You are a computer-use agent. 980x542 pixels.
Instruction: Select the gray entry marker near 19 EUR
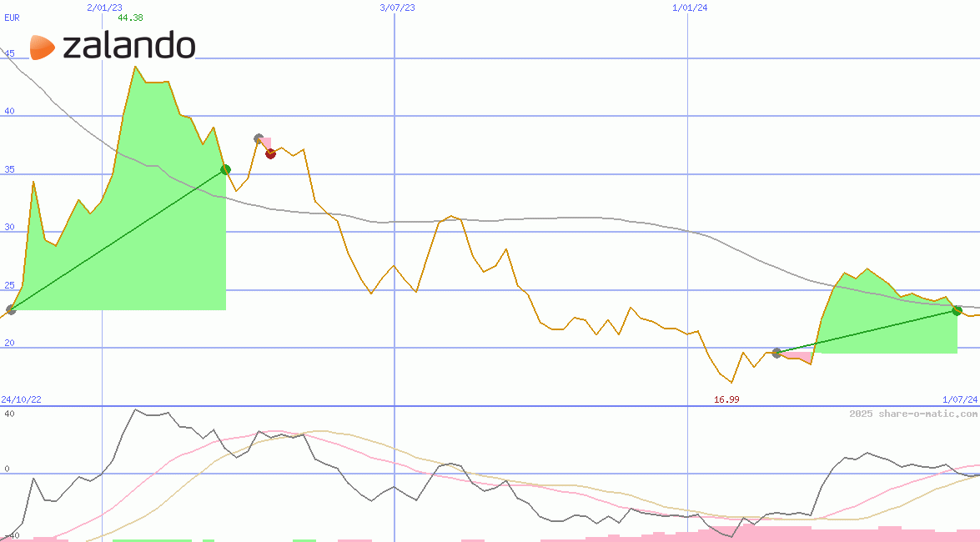(x=776, y=353)
